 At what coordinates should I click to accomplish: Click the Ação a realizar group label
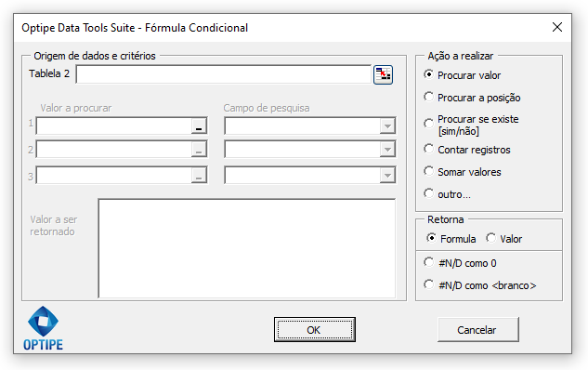click(460, 56)
